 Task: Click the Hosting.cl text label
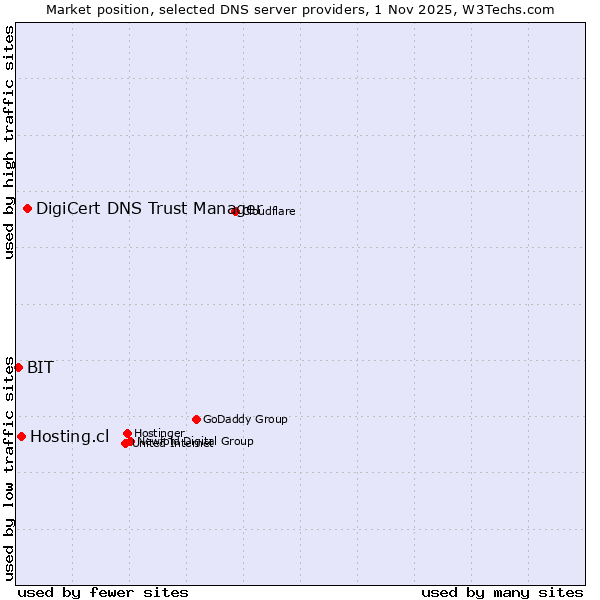click(x=69, y=436)
